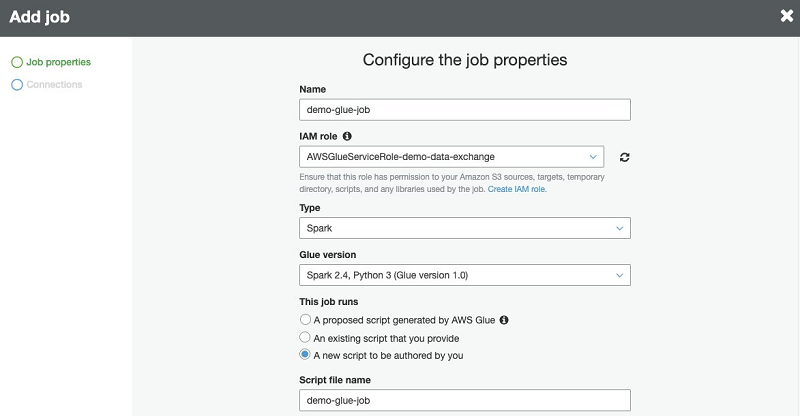Click the Glue version chevron arrow
Viewport: 800px width, 416px height.
click(x=620, y=274)
